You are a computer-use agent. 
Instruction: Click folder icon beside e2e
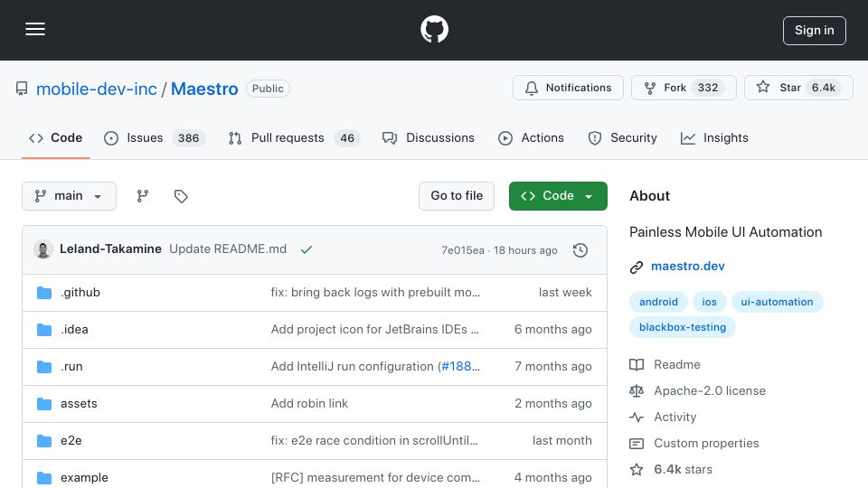[44, 441]
